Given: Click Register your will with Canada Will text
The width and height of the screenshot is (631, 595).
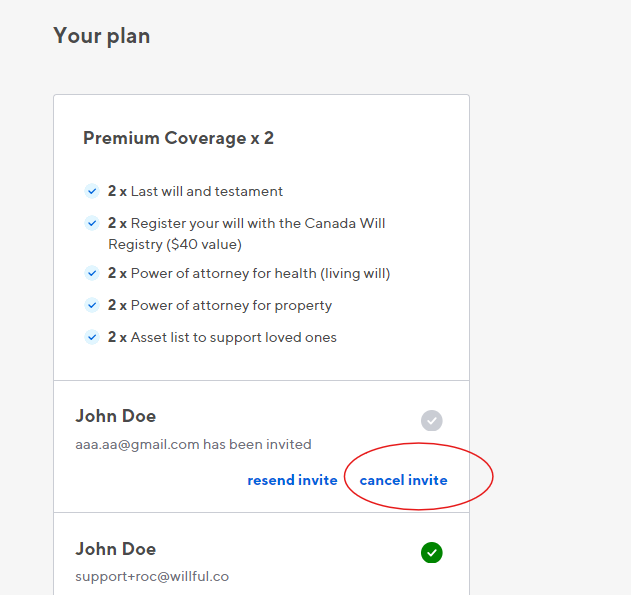Looking at the screenshot, I should [246, 234].
